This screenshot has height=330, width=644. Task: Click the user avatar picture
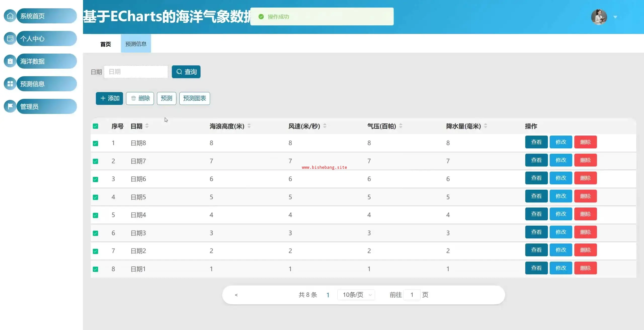tap(599, 17)
